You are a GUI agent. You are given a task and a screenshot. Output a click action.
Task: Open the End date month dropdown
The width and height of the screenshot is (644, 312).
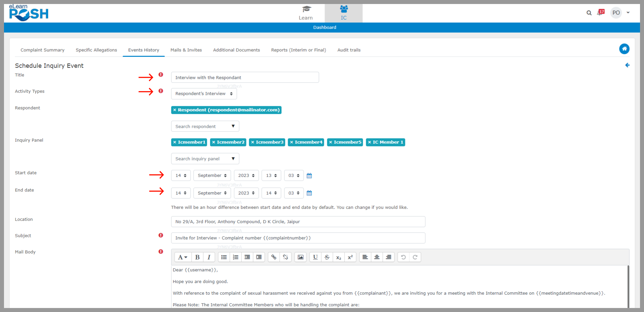click(x=212, y=193)
